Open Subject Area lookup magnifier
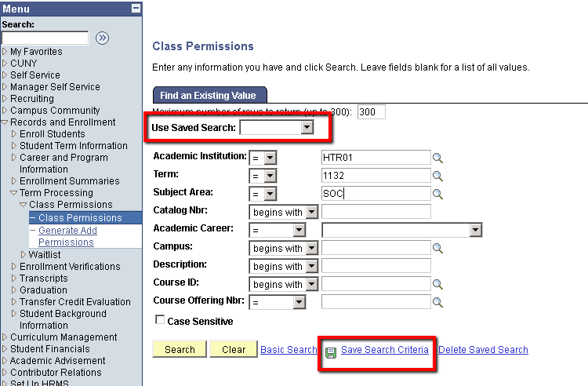 point(437,194)
